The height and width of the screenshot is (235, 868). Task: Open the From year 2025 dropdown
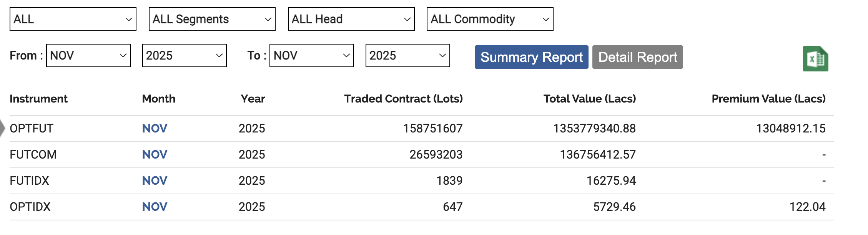pos(184,56)
